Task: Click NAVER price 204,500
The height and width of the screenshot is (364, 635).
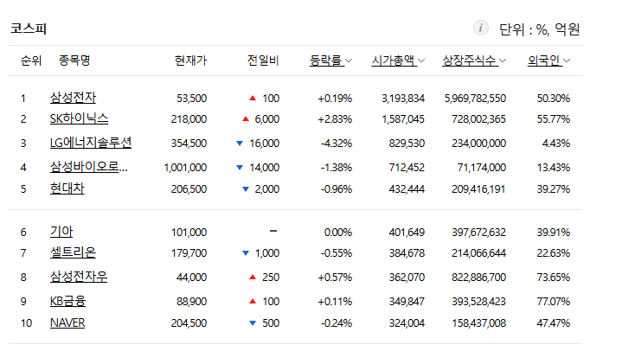Action: [x=189, y=323]
